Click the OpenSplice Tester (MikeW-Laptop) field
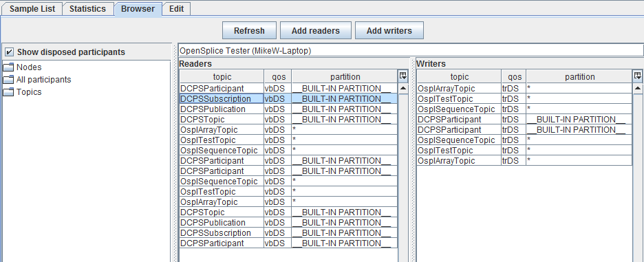This screenshot has width=644, height=262. tap(411, 50)
